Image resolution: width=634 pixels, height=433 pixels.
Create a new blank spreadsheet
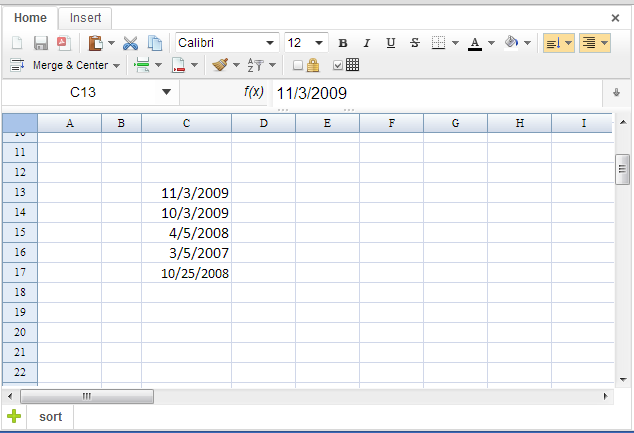tap(17, 43)
